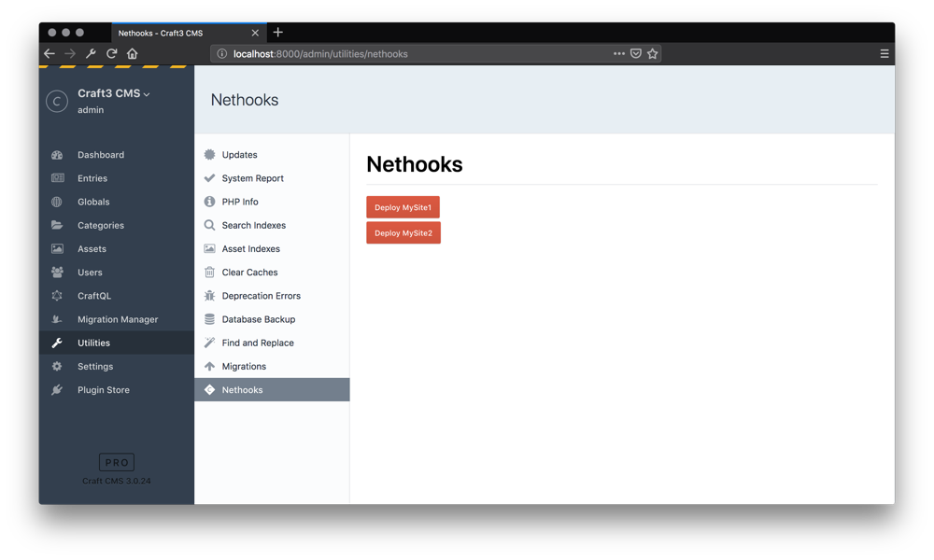Click the browser home icon
Image resolution: width=934 pixels, height=560 pixels.
(133, 53)
